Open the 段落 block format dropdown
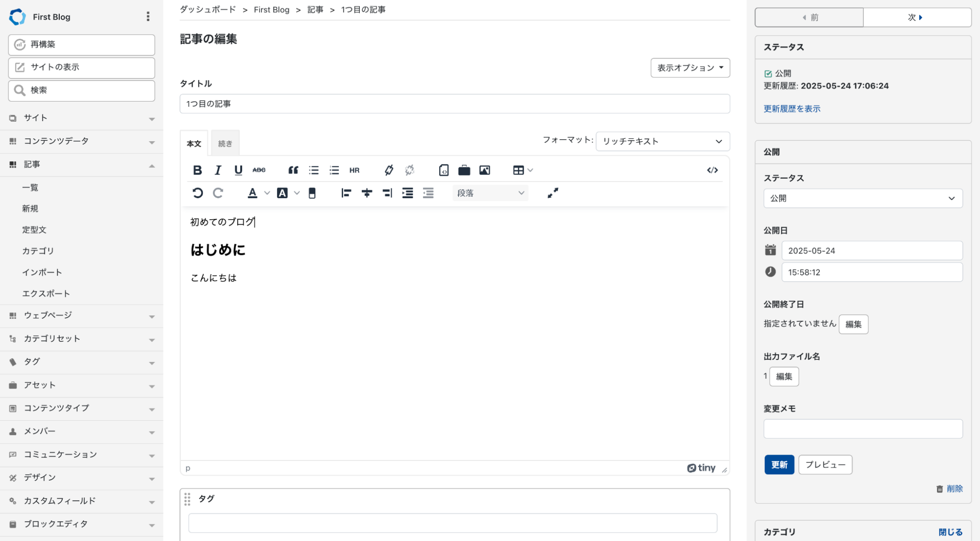Image resolution: width=980 pixels, height=541 pixels. pos(490,193)
